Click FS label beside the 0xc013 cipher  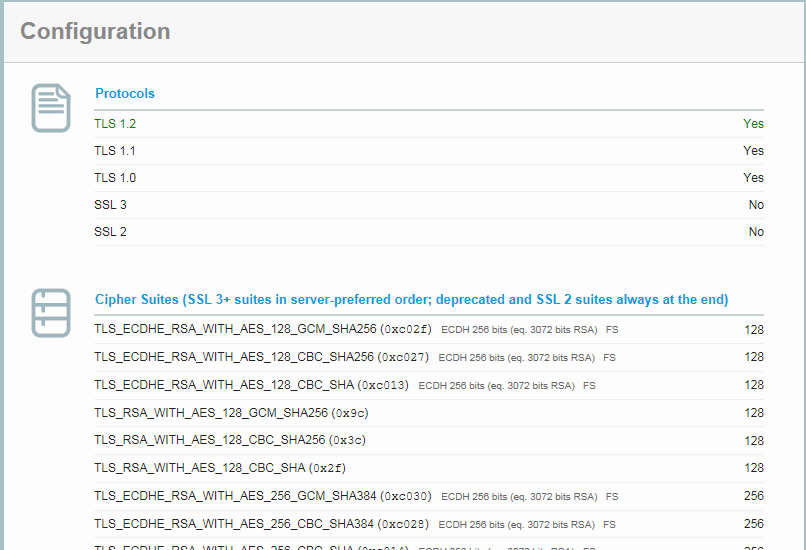tap(589, 385)
